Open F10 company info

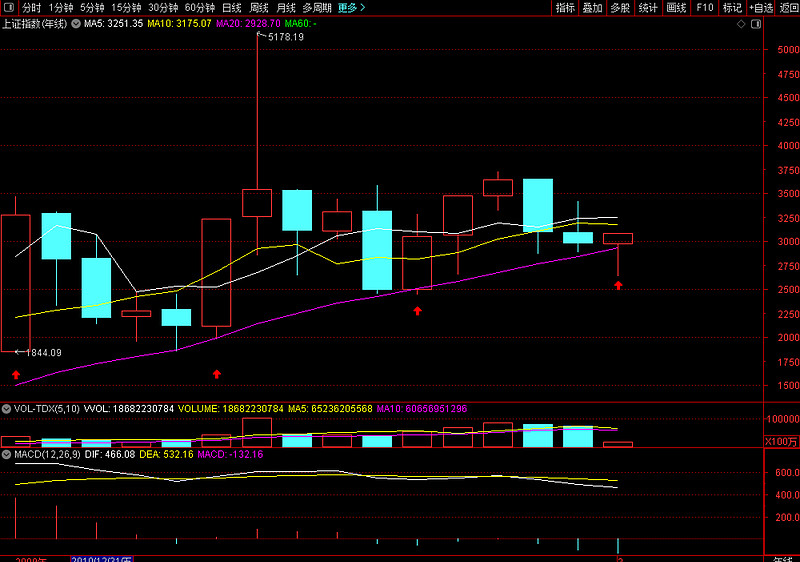pos(705,8)
